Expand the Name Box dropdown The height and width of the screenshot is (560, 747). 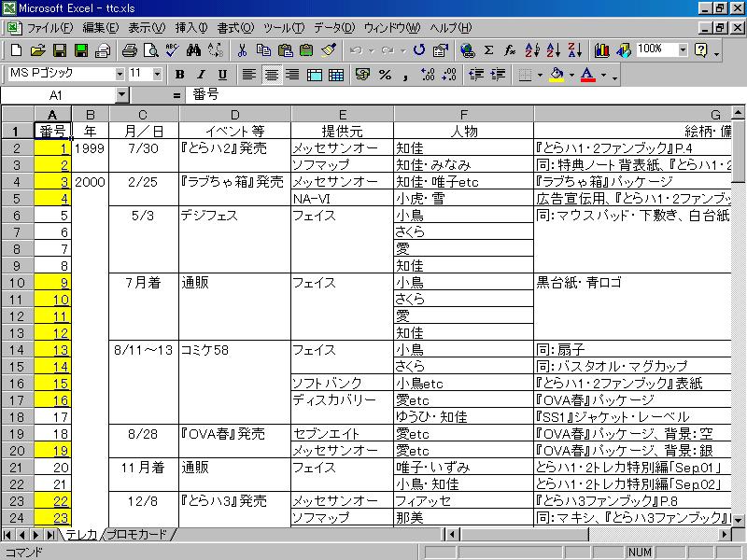(x=122, y=95)
